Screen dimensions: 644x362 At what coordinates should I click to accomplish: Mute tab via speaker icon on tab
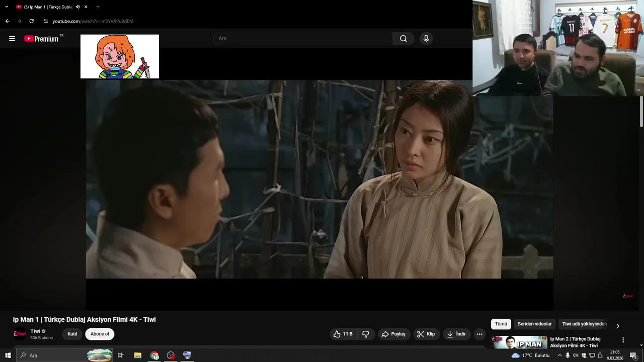(78, 7)
